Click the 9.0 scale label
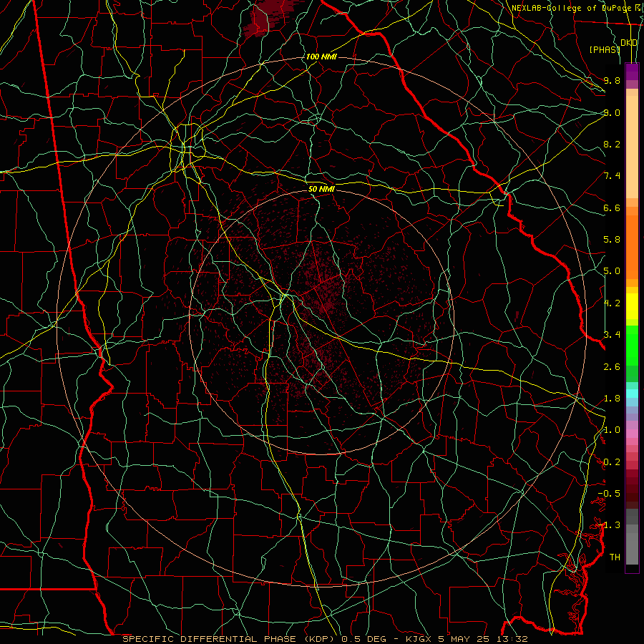 [x=612, y=112]
